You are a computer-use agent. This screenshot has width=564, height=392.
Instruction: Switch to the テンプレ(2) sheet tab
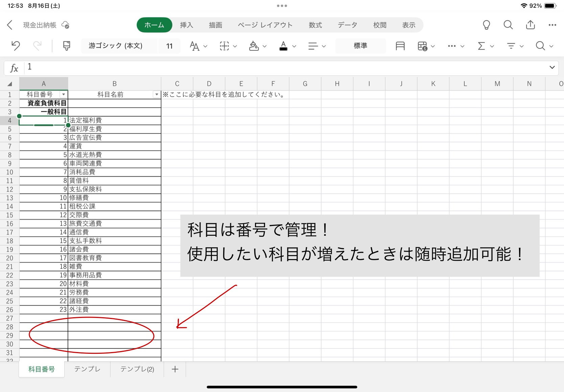pos(137,369)
